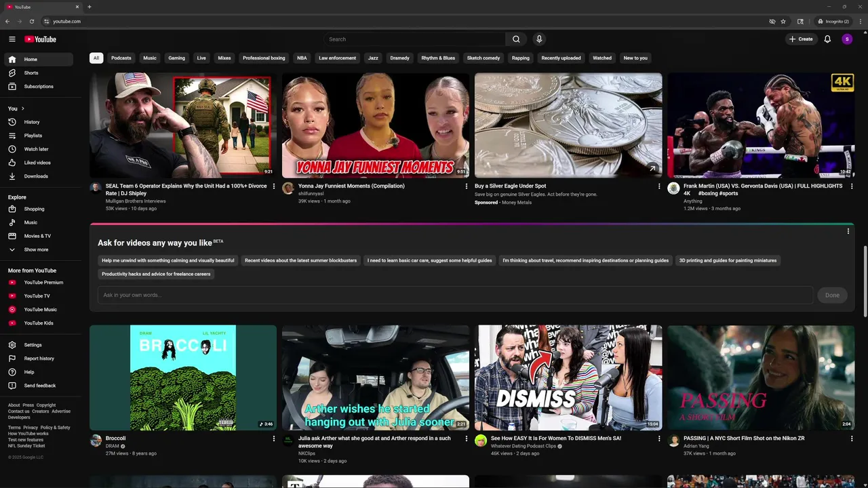Viewport: 868px width, 488px height.
Task: Reload the page in browser toolbar
Action: (31, 21)
